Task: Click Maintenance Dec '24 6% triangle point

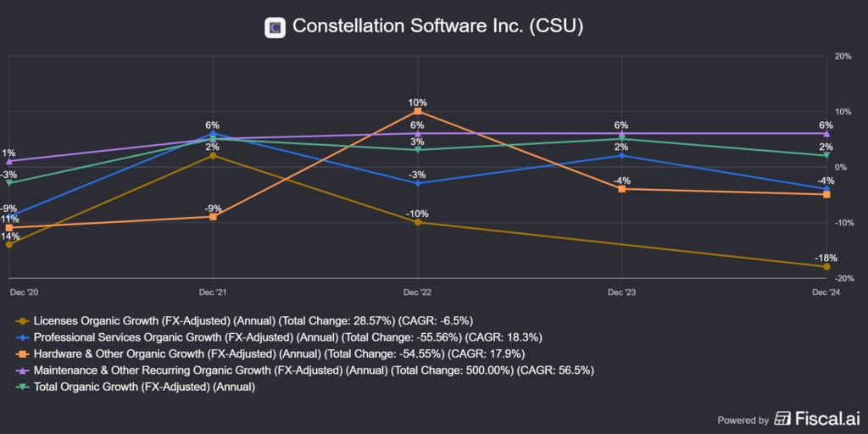Action: [x=826, y=133]
